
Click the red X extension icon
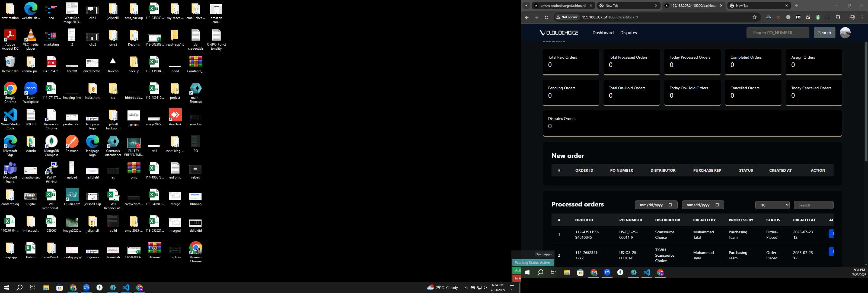(x=778, y=17)
